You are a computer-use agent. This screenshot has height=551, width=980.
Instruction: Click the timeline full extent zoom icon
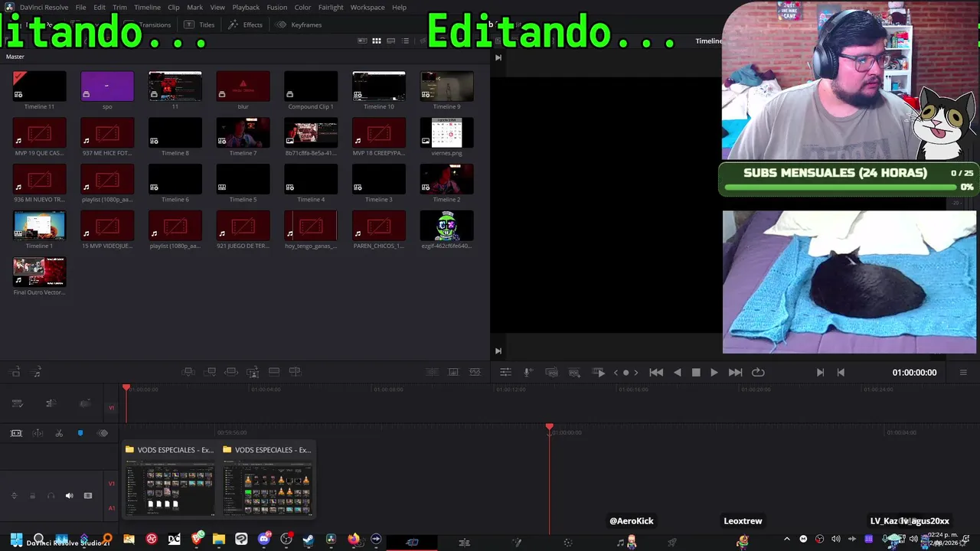pos(16,433)
